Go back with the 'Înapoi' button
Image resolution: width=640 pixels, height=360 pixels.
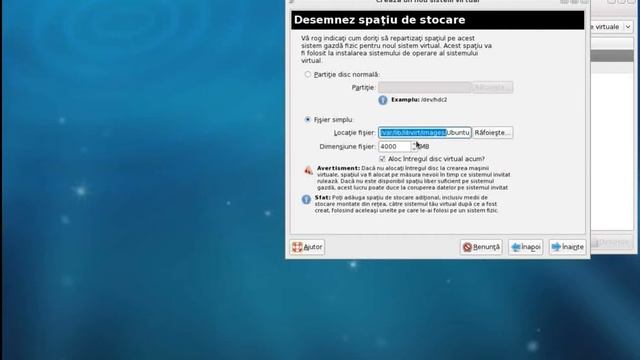pos(526,247)
